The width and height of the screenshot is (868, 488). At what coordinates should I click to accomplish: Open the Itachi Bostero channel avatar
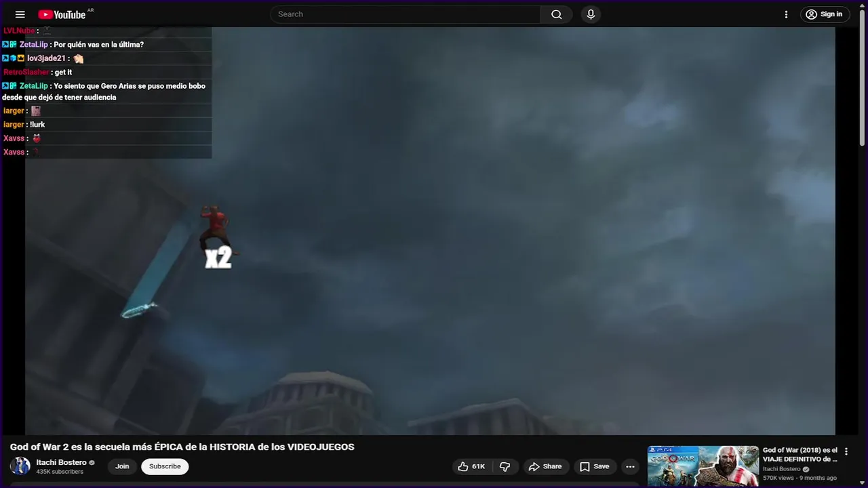[20, 466]
